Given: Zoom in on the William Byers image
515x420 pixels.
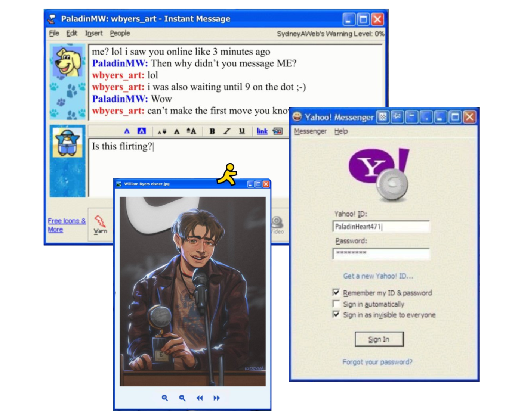Looking at the screenshot, I should point(165,398).
